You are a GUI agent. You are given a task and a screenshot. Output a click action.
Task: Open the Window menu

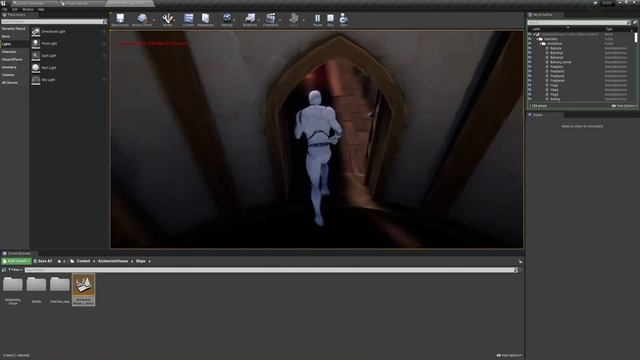pyautogui.click(x=28, y=9)
